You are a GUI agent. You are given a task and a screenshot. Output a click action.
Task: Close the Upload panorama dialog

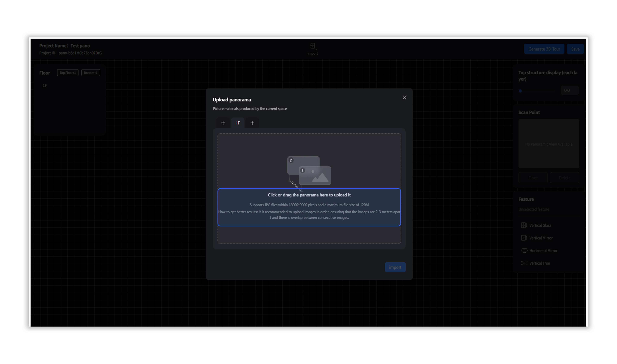(x=404, y=97)
